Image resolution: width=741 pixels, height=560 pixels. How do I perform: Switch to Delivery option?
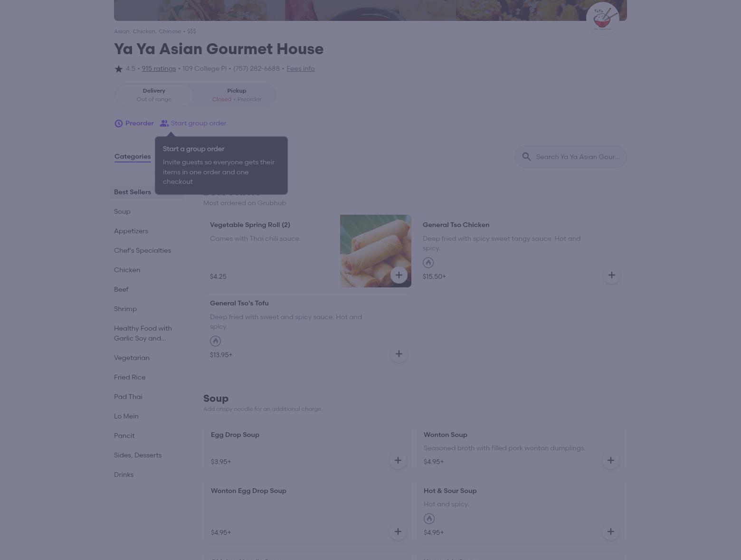pos(154,95)
